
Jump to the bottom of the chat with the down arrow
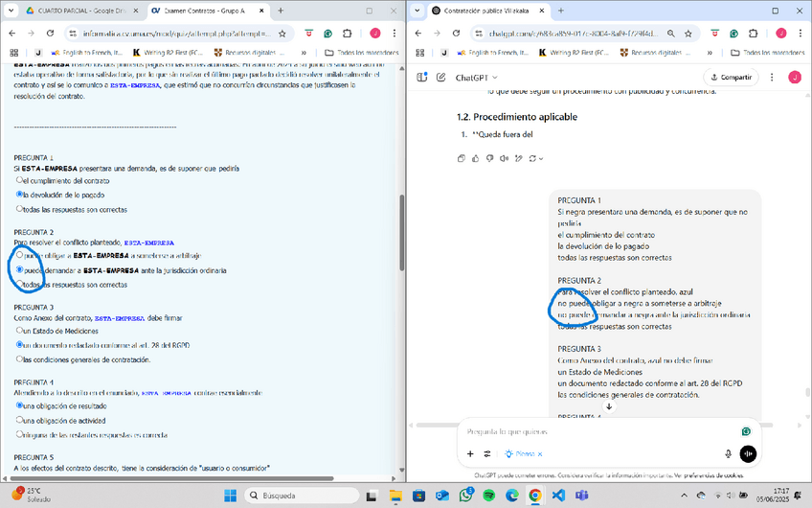tap(609, 407)
